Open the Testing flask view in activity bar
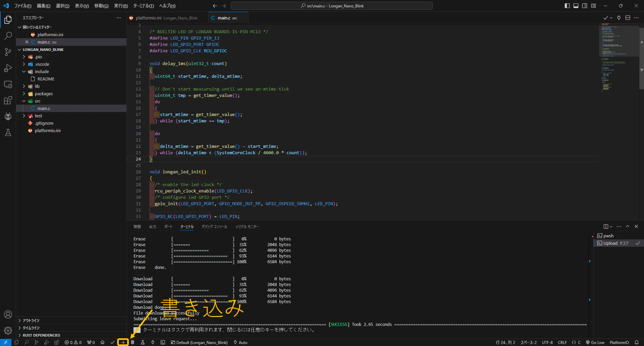 8,132
